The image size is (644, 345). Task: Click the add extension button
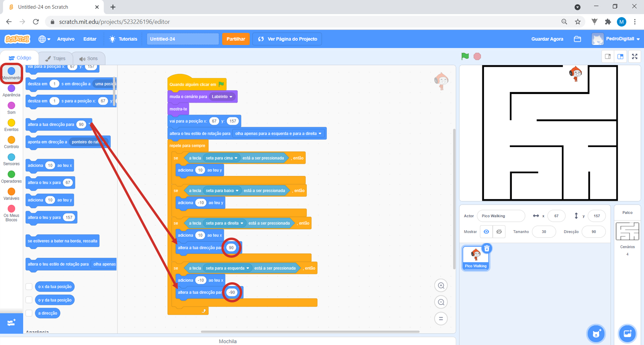click(11, 323)
